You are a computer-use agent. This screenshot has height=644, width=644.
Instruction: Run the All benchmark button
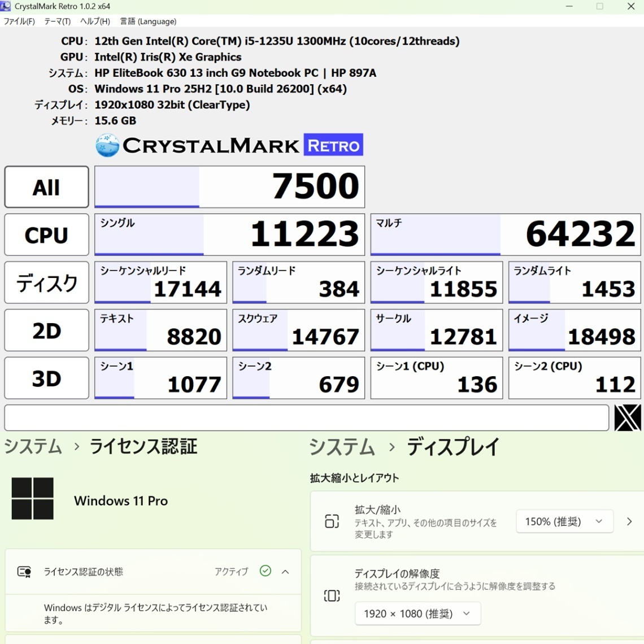pyautogui.click(x=46, y=187)
